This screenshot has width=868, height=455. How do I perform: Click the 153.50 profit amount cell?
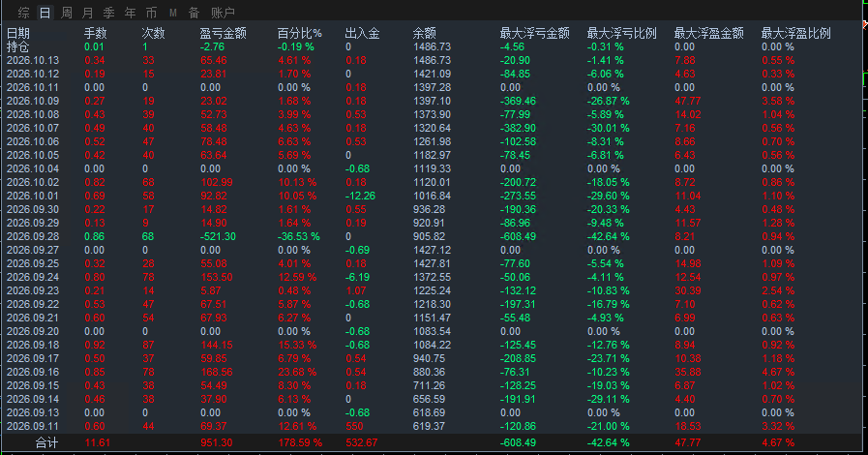click(217, 277)
